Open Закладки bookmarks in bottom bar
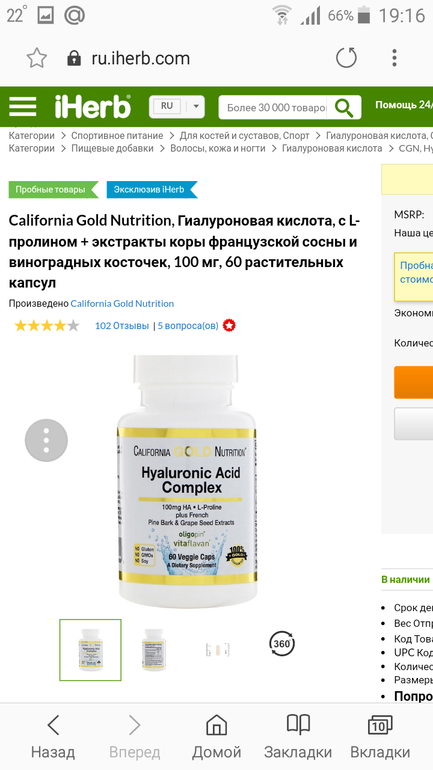The height and width of the screenshot is (770, 433). (x=298, y=736)
